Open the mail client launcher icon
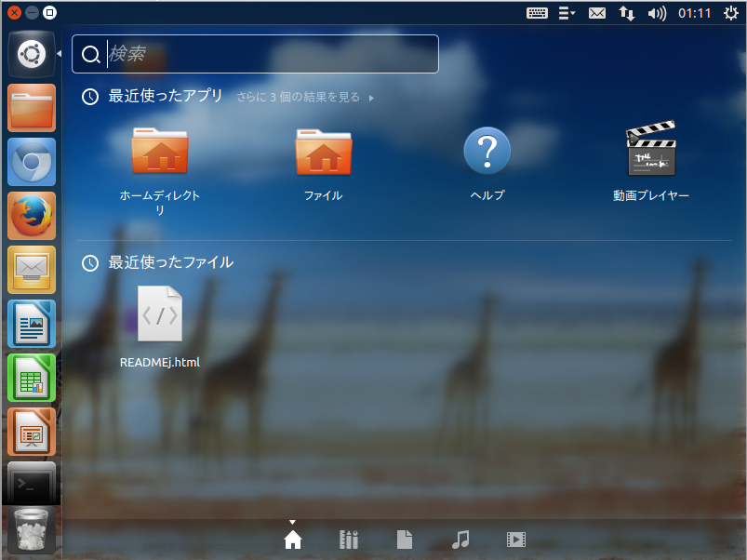Viewport: 747px width, 560px height. (32, 270)
